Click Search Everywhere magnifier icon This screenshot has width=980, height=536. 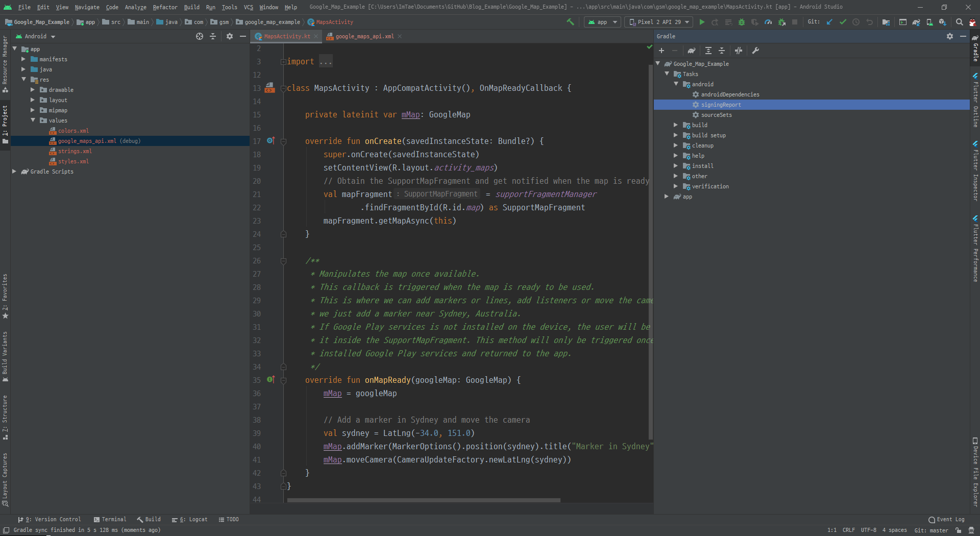959,22
